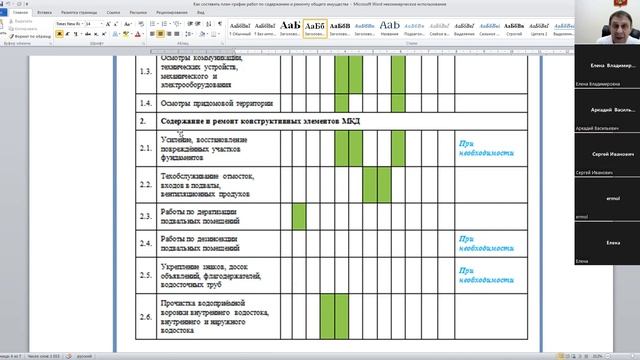This screenshot has width=640, height=360.
Task: Click the proofing check icon in the status bar
Action: point(69,356)
